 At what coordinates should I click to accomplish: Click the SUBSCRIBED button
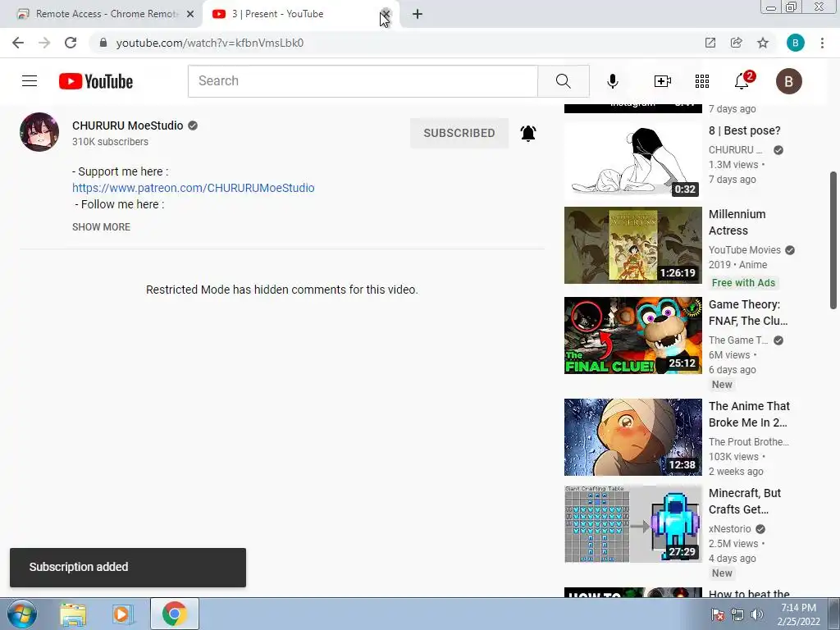pyautogui.click(x=459, y=133)
